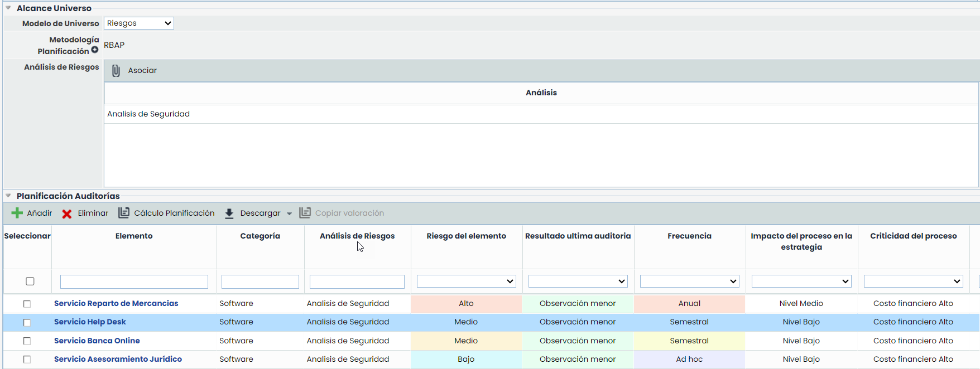The image size is (980, 369).
Task: Click the Elemento filter text field
Action: point(134,281)
